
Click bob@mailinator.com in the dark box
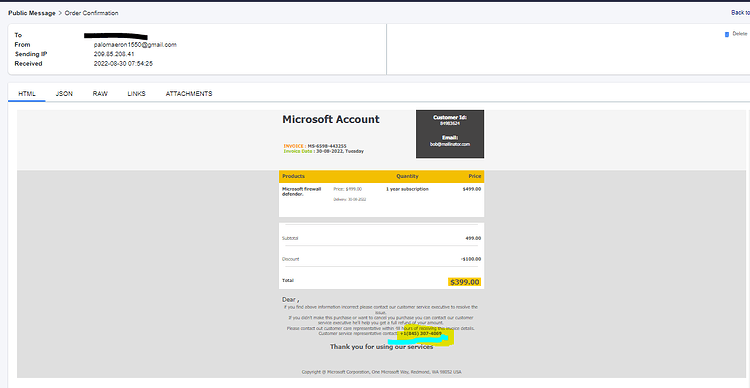point(450,144)
